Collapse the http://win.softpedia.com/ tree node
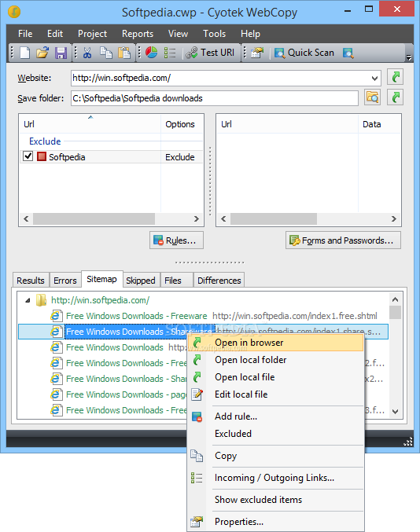The height and width of the screenshot is (532, 420). click(x=28, y=300)
